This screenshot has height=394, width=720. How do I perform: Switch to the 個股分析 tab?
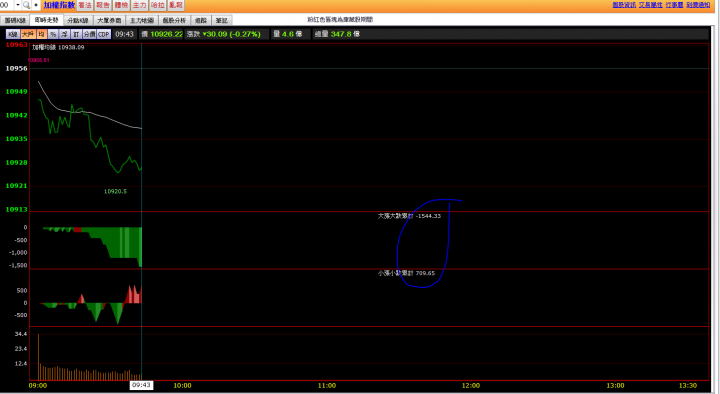[174, 20]
